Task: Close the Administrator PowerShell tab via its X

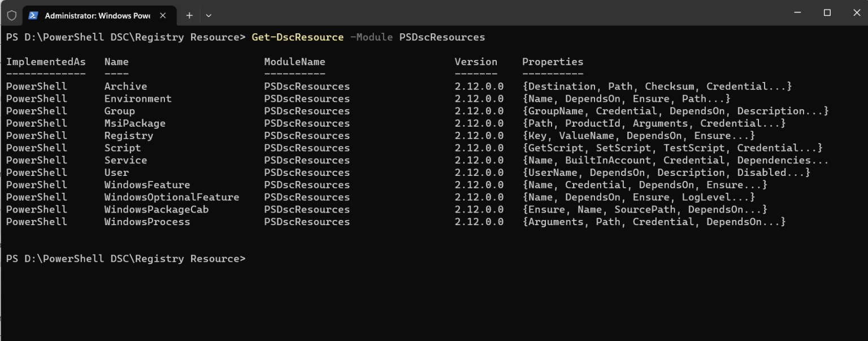Action: coord(163,15)
